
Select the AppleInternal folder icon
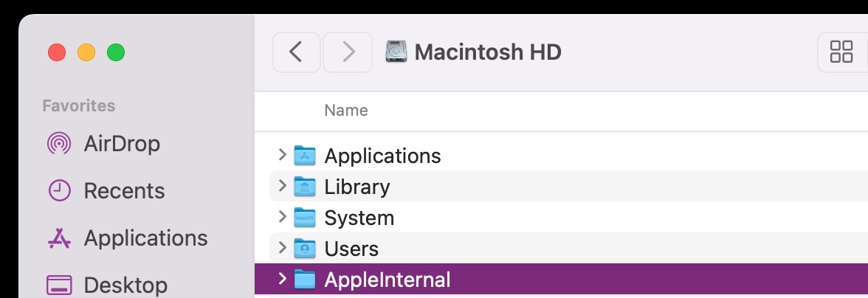tap(304, 280)
